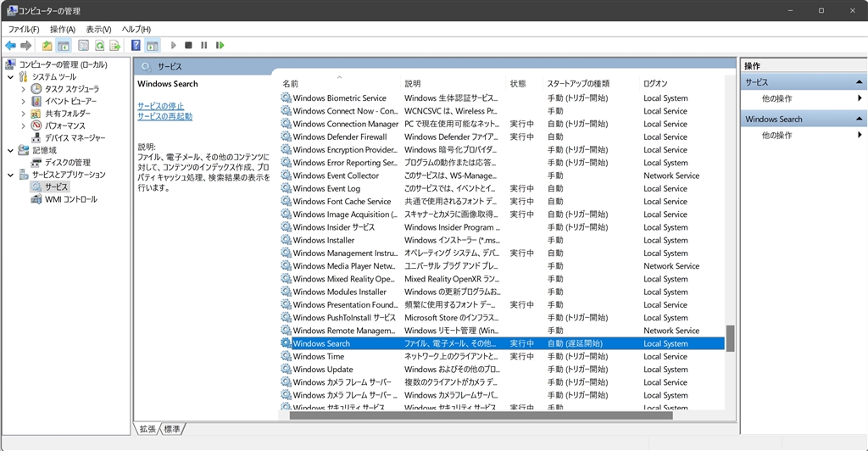Select タスク スケジューラ clock icon in tree
This screenshot has height=451, width=868.
36,88
